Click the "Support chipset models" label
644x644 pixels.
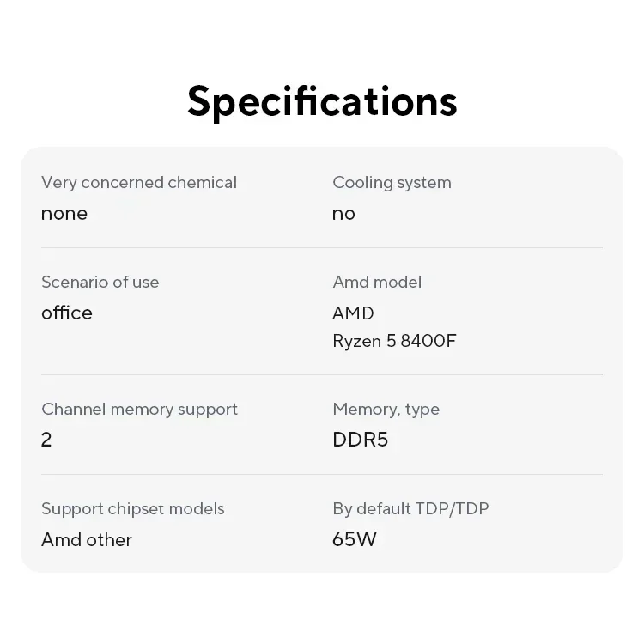tap(133, 508)
